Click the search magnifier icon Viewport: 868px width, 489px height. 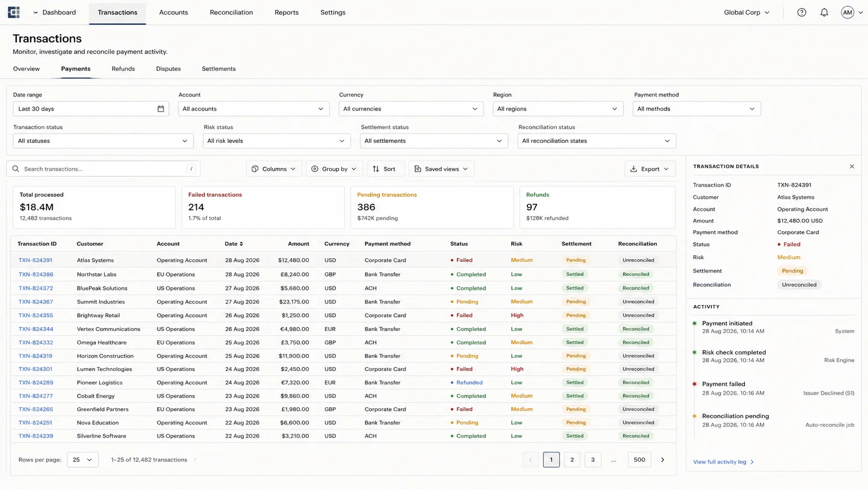16,169
